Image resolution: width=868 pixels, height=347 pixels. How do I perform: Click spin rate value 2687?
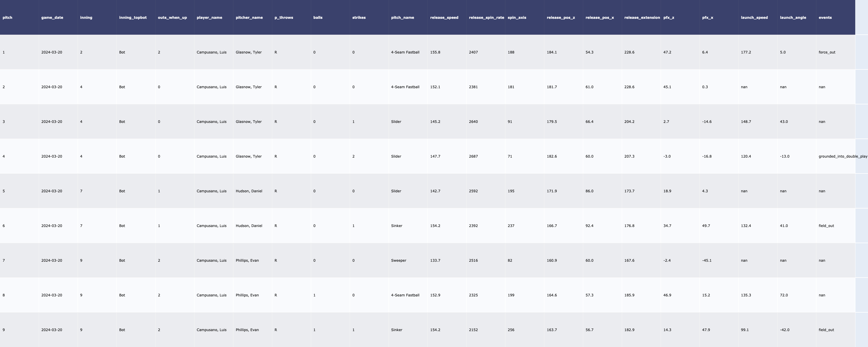473,156
